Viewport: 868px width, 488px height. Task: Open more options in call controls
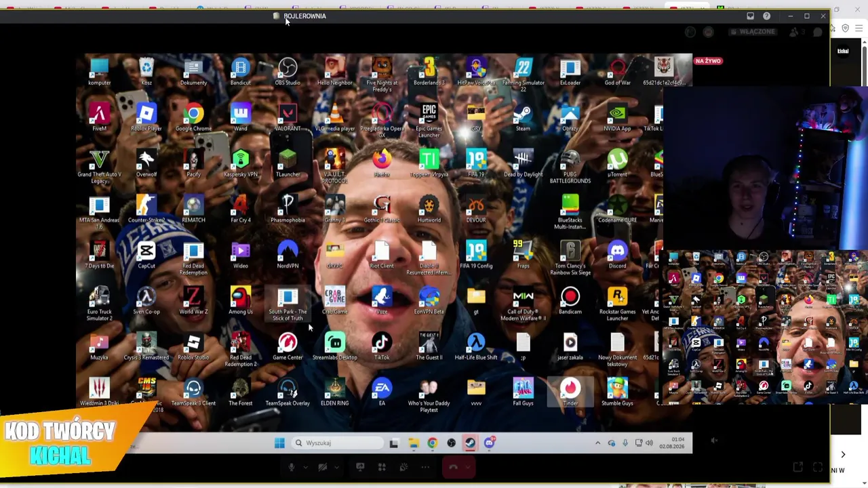point(425,467)
